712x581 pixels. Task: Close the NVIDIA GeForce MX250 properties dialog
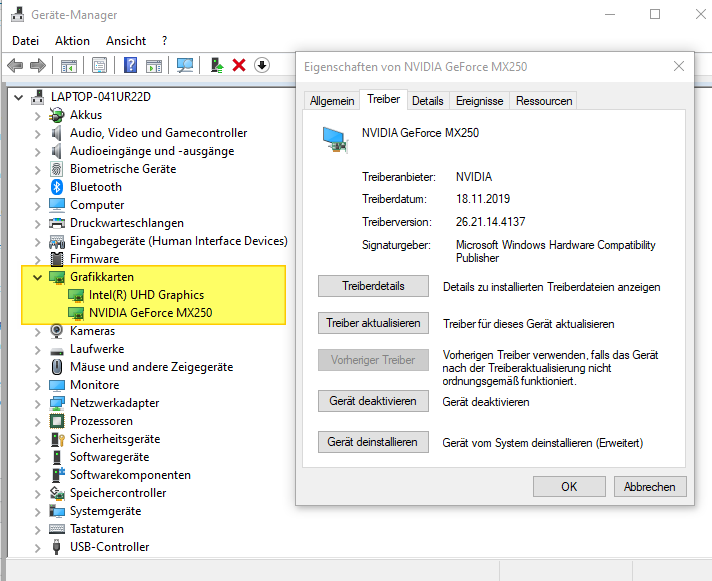tap(679, 67)
